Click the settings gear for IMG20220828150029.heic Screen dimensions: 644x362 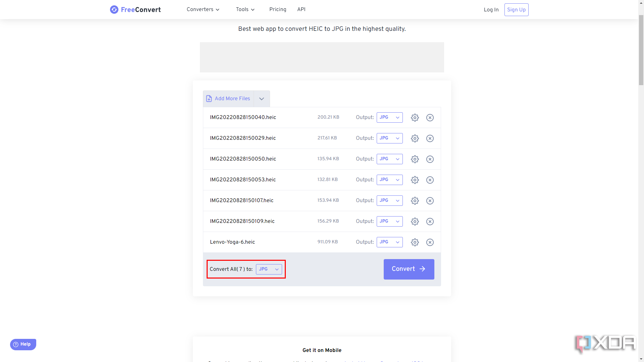point(415,138)
